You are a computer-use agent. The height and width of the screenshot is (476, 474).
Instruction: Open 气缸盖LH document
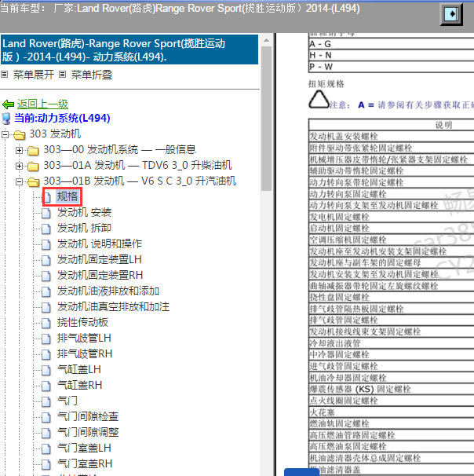[x=78, y=370]
